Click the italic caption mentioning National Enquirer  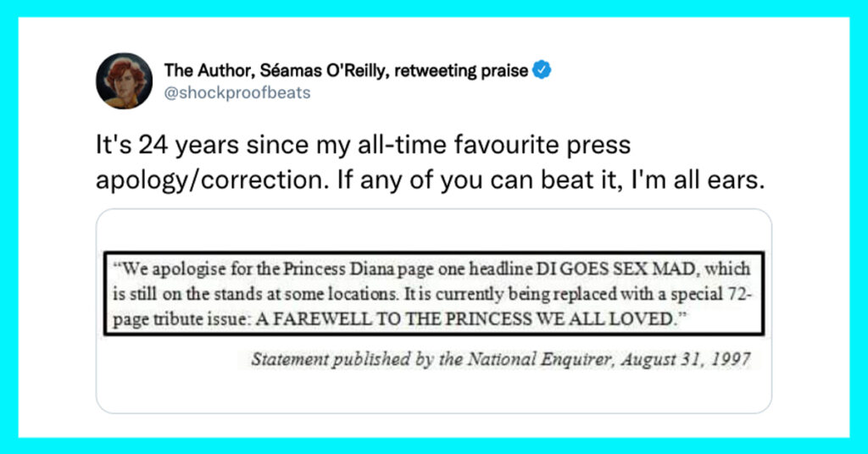(501, 359)
